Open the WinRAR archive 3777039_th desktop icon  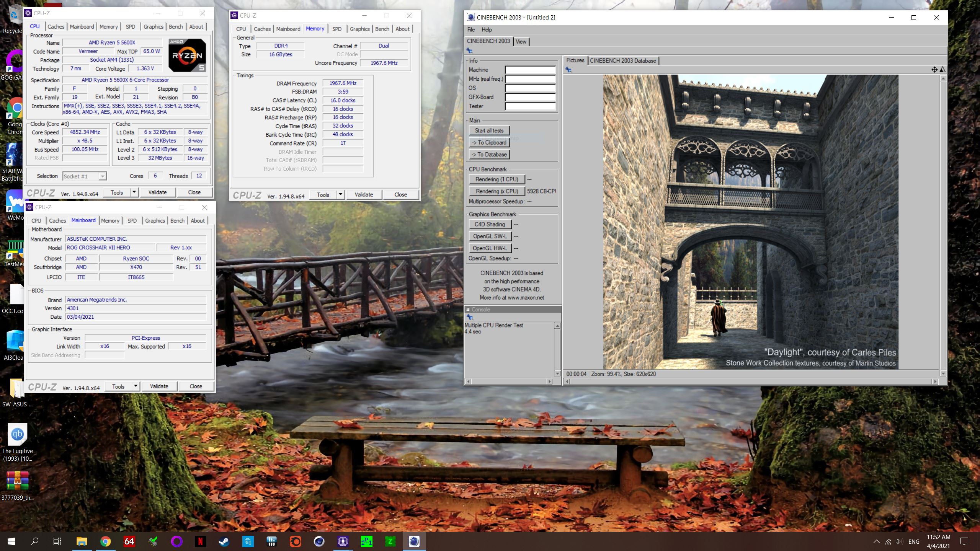point(18,486)
